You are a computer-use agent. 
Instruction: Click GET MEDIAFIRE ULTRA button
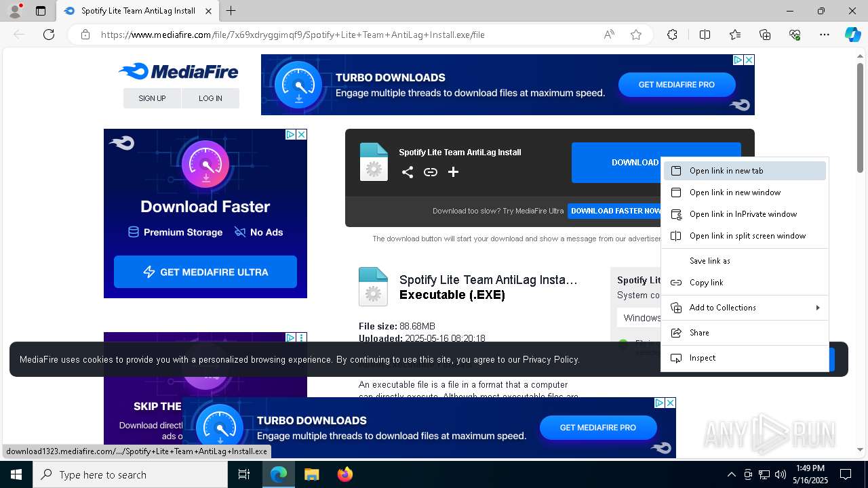coord(205,272)
